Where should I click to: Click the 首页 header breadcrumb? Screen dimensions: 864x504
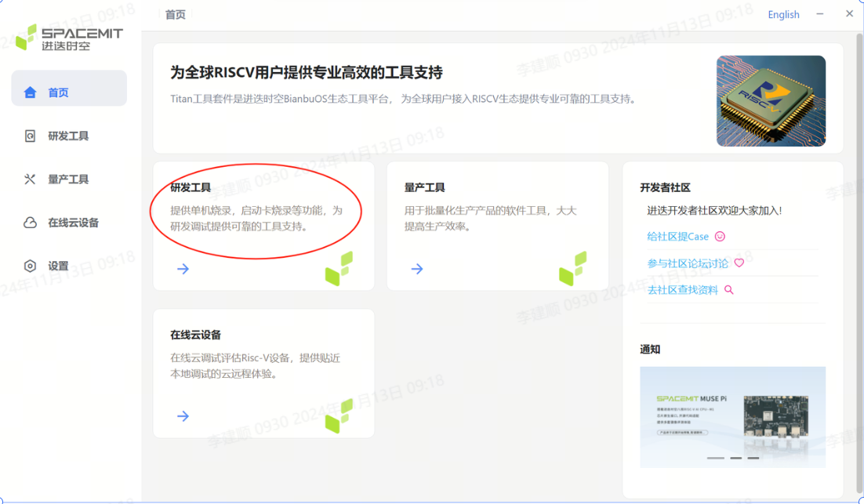(x=175, y=15)
